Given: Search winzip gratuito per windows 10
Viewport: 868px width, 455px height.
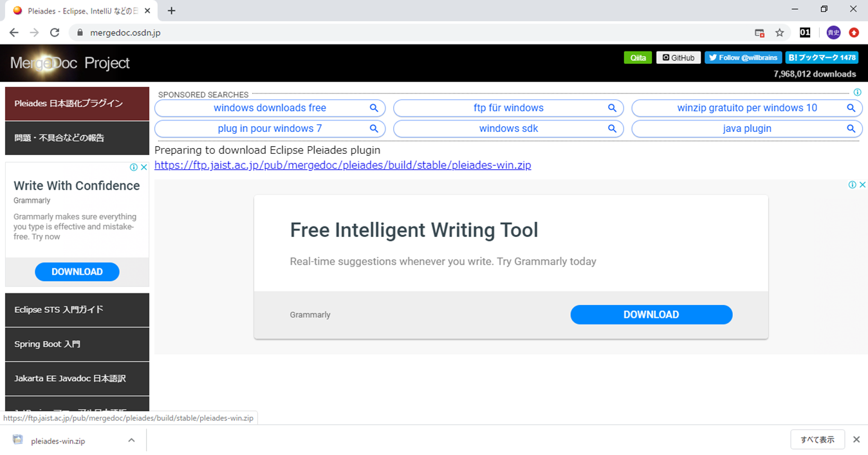Looking at the screenshot, I should (x=747, y=108).
